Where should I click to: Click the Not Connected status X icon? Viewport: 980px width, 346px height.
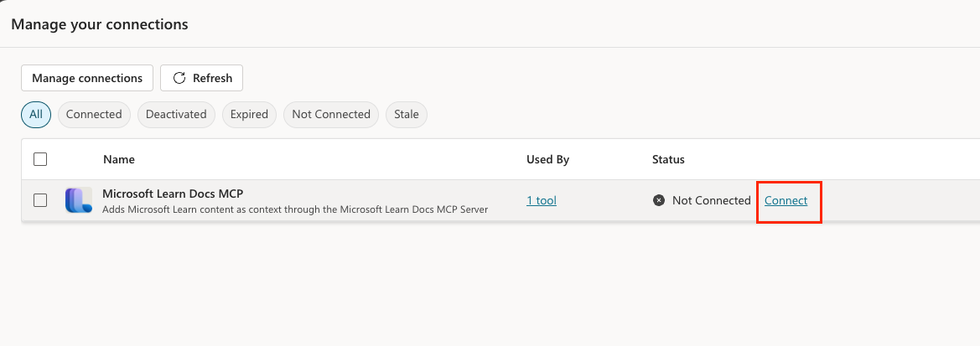(659, 200)
